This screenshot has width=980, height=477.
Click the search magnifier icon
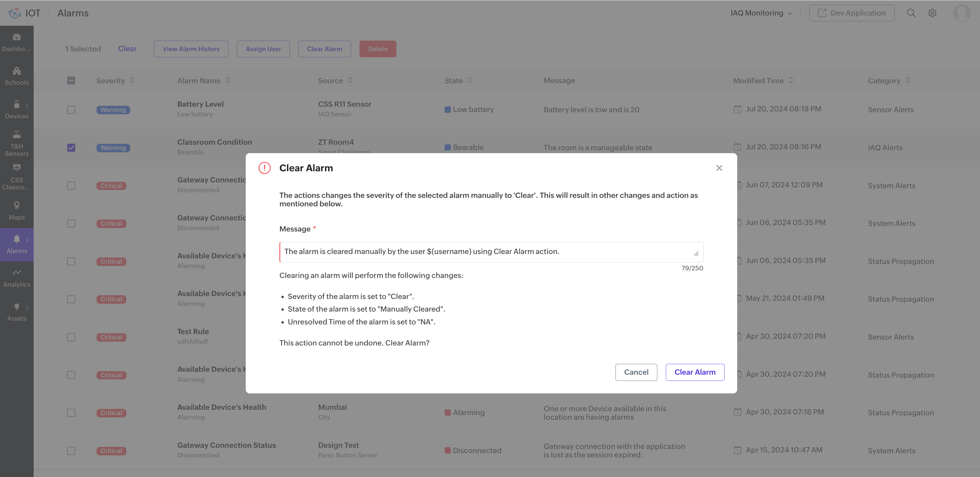(911, 13)
